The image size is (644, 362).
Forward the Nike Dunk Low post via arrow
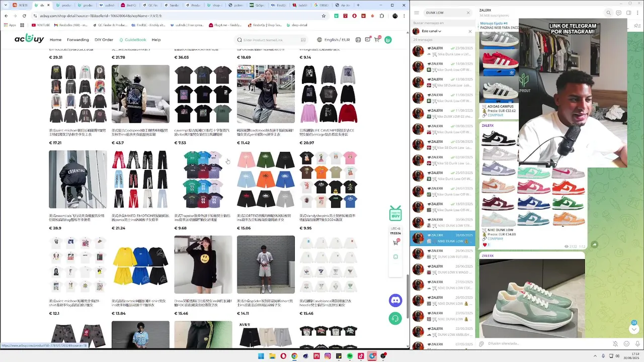(x=594, y=245)
